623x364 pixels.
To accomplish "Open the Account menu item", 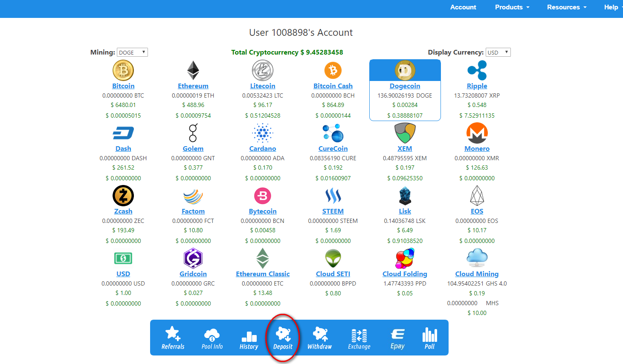I will (463, 7).
